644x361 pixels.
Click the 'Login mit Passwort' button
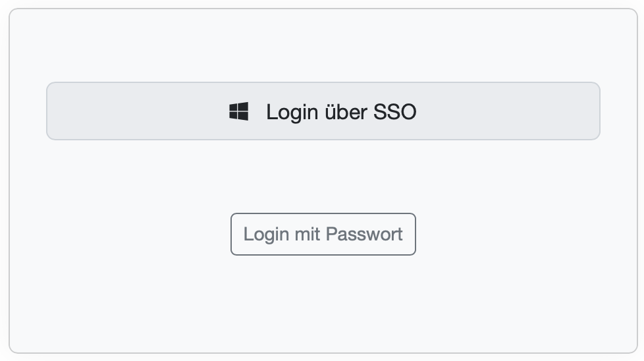[323, 234]
